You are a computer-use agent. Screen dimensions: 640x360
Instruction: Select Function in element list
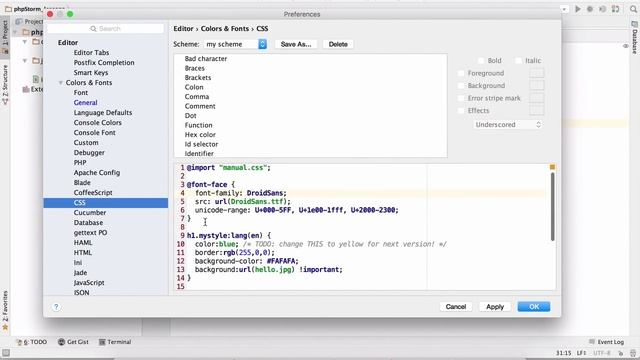pyautogui.click(x=198, y=125)
